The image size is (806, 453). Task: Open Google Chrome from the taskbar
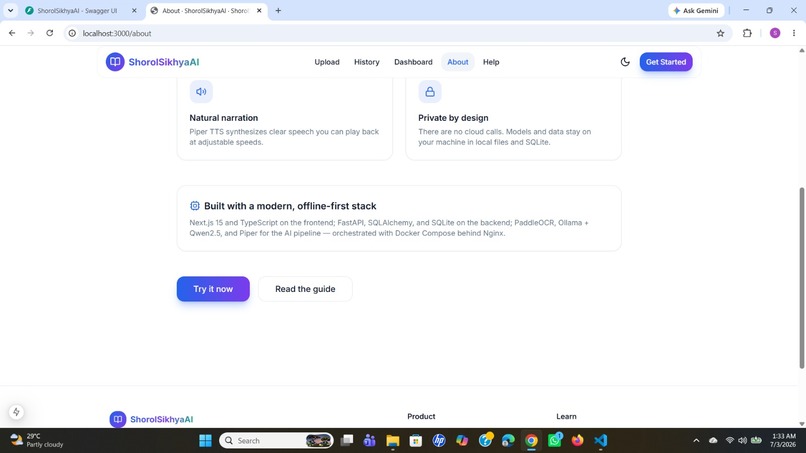coord(532,441)
